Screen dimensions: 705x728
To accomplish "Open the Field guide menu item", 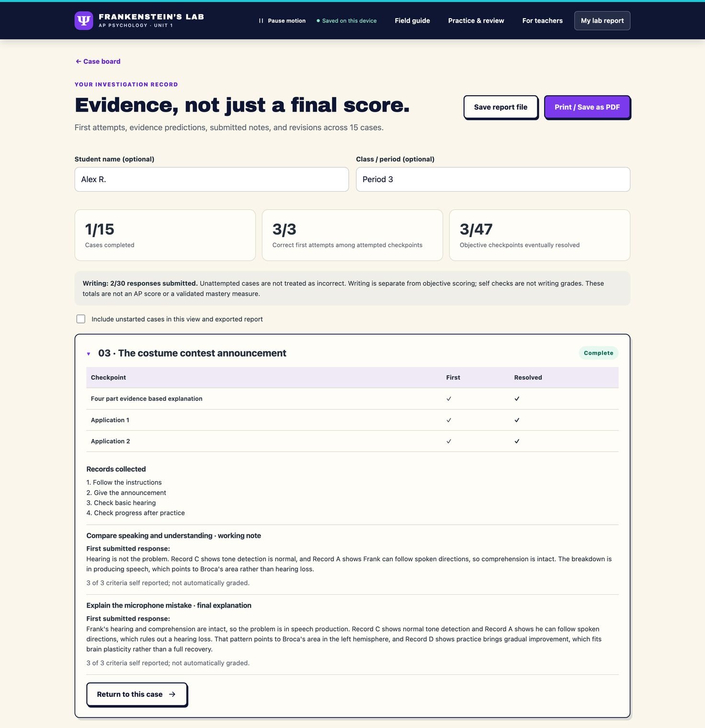I will point(412,21).
